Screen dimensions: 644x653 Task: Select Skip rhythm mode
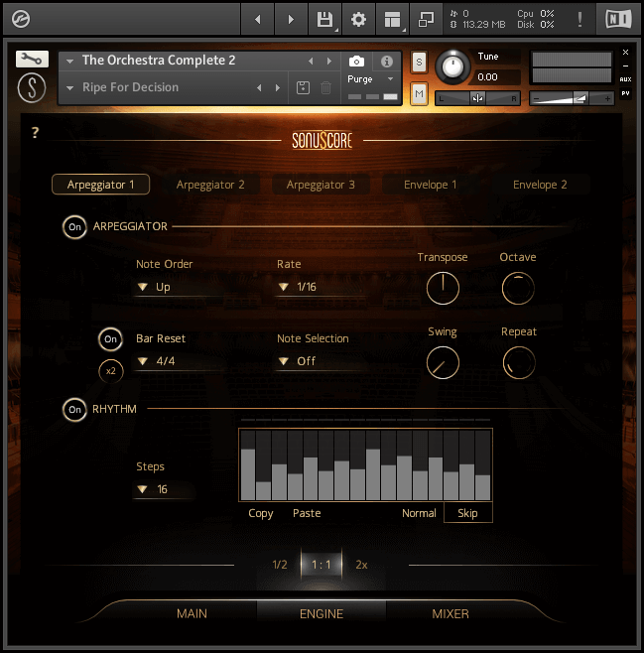coord(468,513)
